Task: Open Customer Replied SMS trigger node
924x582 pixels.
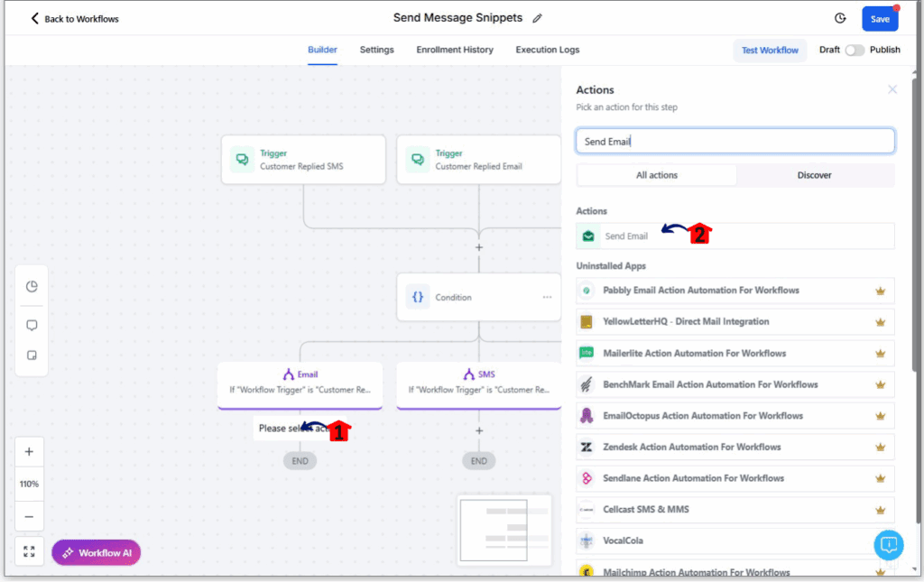Action: pos(303,160)
